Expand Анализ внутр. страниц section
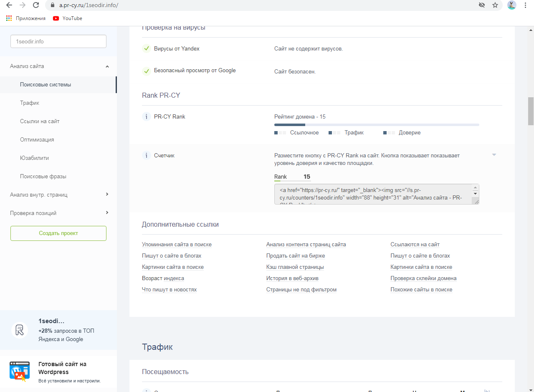Viewport: 534px width, 392px height. click(x=107, y=195)
